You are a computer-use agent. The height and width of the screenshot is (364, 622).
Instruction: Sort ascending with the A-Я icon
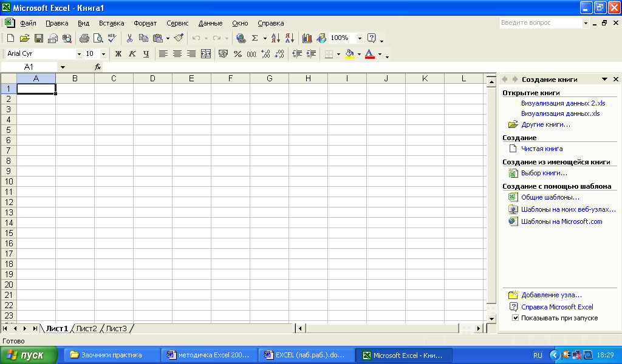(x=275, y=38)
